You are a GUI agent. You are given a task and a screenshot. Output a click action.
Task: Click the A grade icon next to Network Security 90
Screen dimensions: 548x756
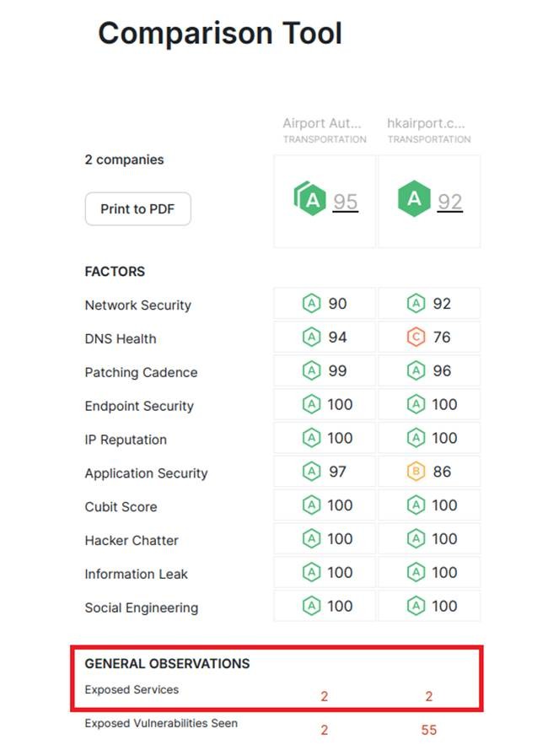pyautogui.click(x=312, y=304)
